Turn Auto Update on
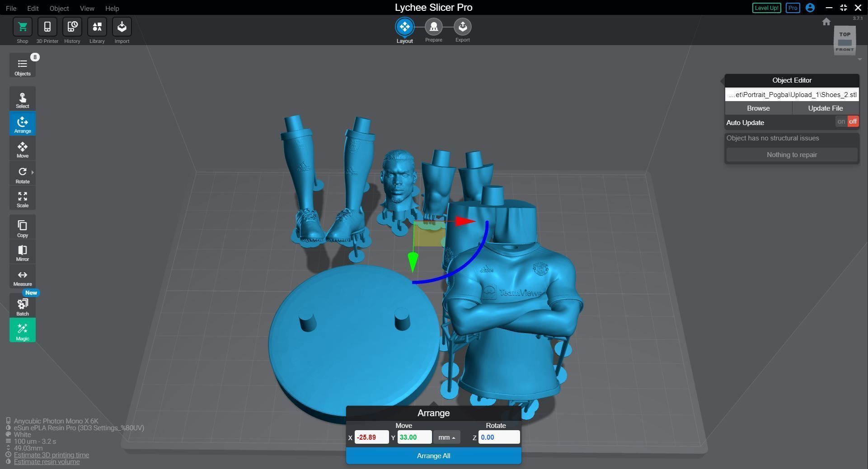 pos(841,122)
